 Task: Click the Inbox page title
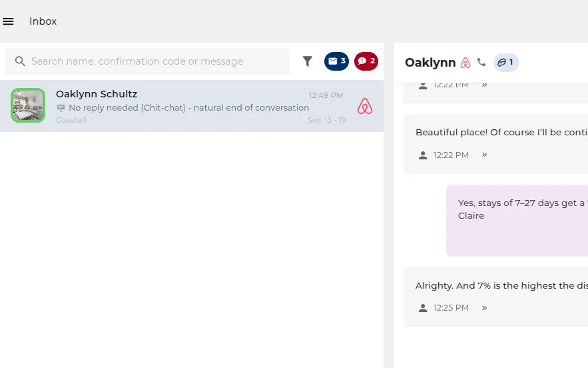(43, 21)
